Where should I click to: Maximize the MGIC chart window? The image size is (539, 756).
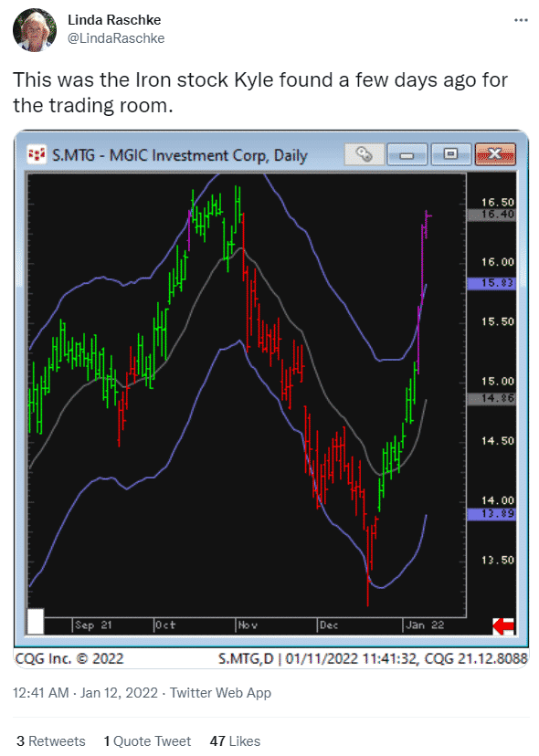pyautogui.click(x=450, y=155)
